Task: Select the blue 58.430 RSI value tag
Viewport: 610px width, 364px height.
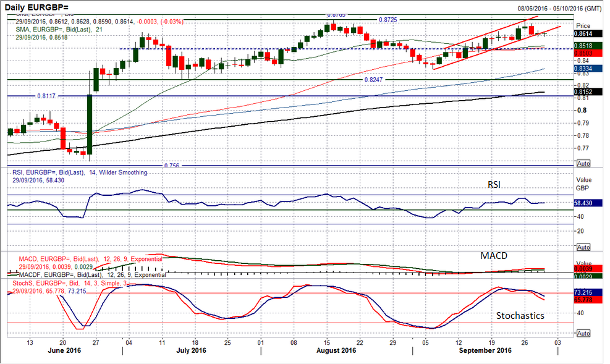Action: point(589,203)
